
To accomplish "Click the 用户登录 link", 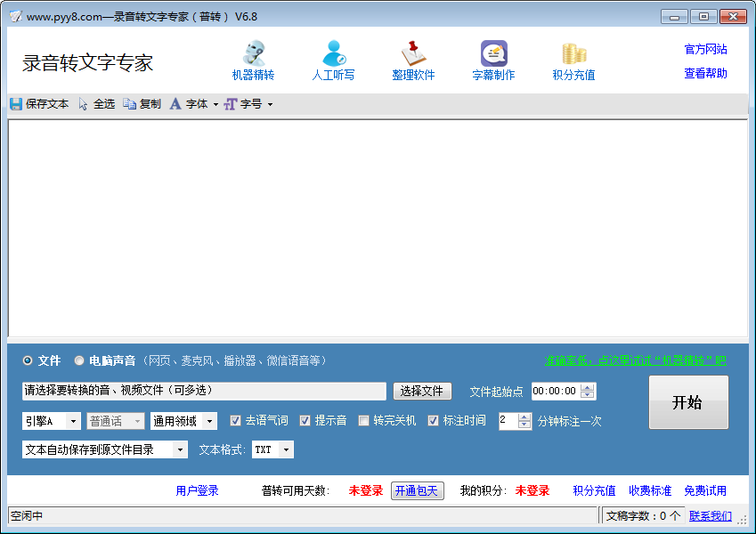I will 197,490.
